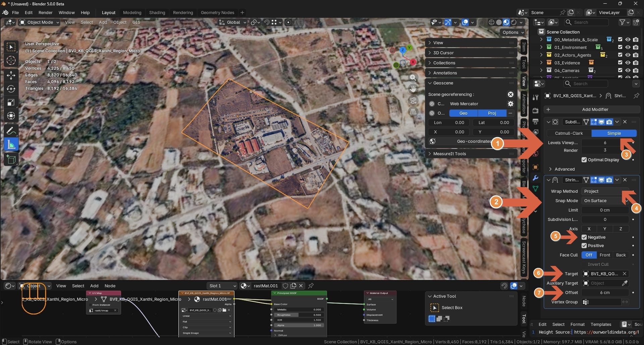644x345 pixels.
Task: Open the GIS menu in viewport header
Action: [x=136, y=22]
